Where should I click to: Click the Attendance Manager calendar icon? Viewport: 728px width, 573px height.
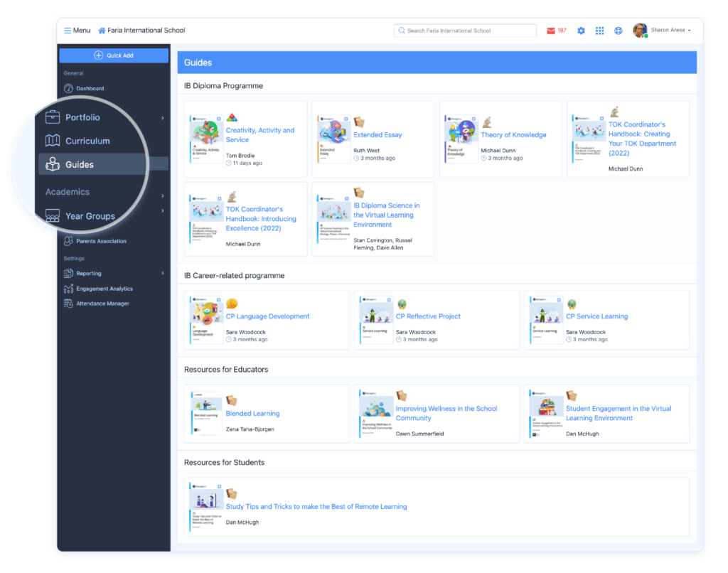(68, 304)
